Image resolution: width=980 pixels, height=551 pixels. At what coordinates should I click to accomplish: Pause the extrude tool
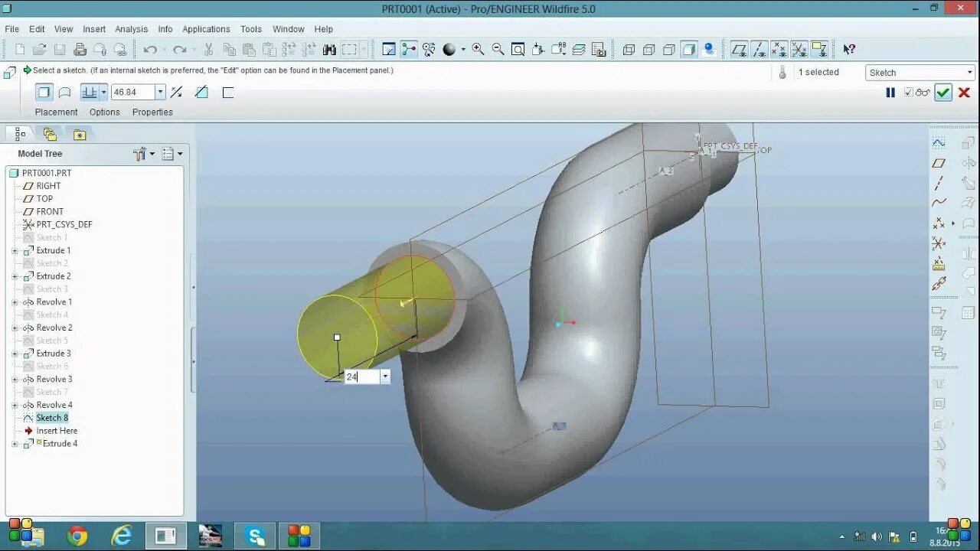click(x=890, y=93)
